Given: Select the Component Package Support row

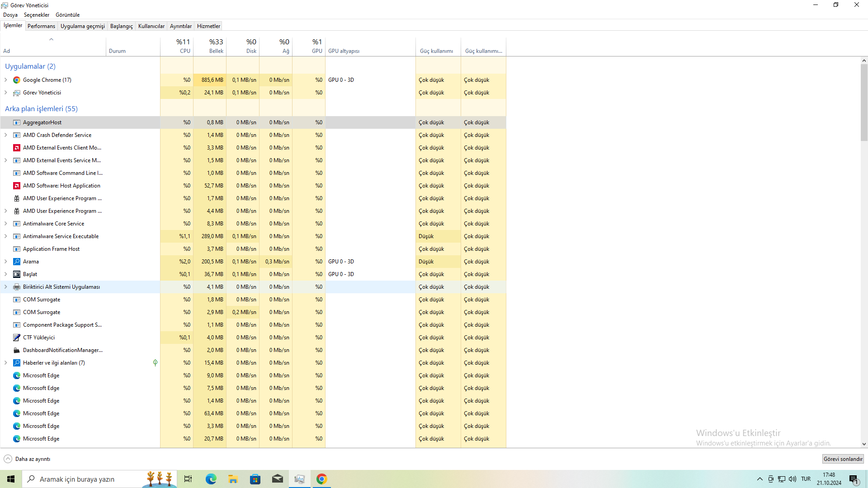Looking at the screenshot, I should coord(253,325).
